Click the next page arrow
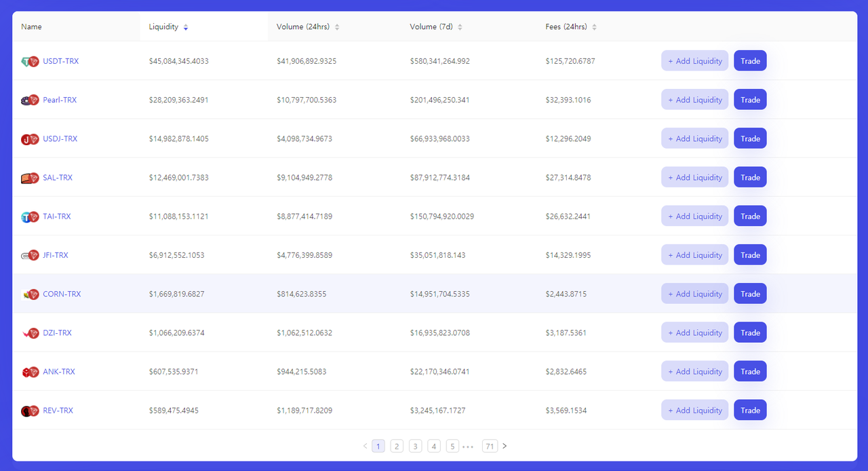 pyautogui.click(x=505, y=446)
